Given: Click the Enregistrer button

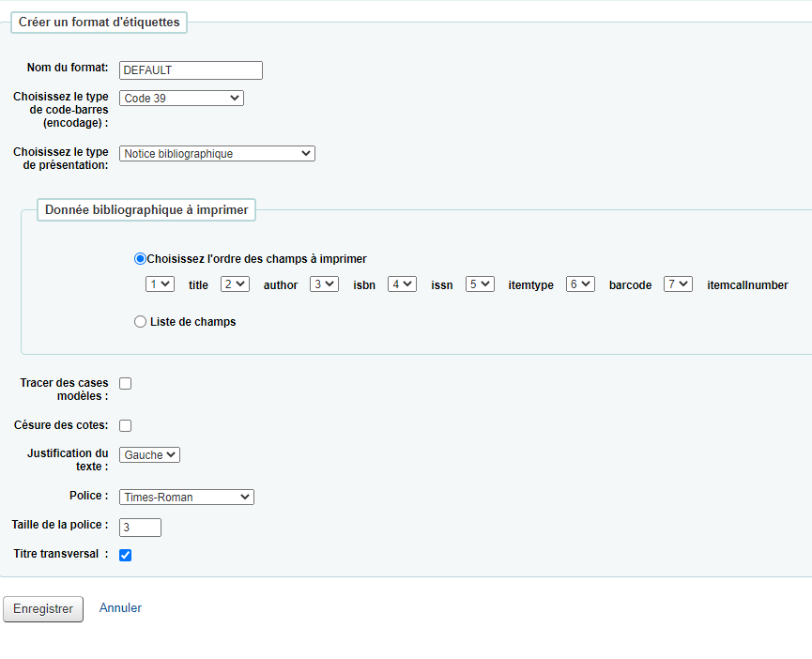Looking at the screenshot, I should click(43, 609).
